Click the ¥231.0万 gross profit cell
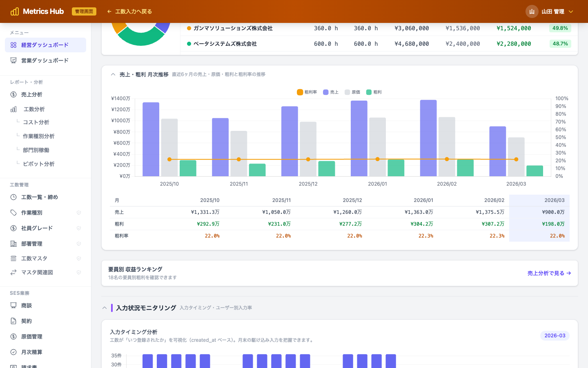The width and height of the screenshot is (588, 368). coord(279,224)
